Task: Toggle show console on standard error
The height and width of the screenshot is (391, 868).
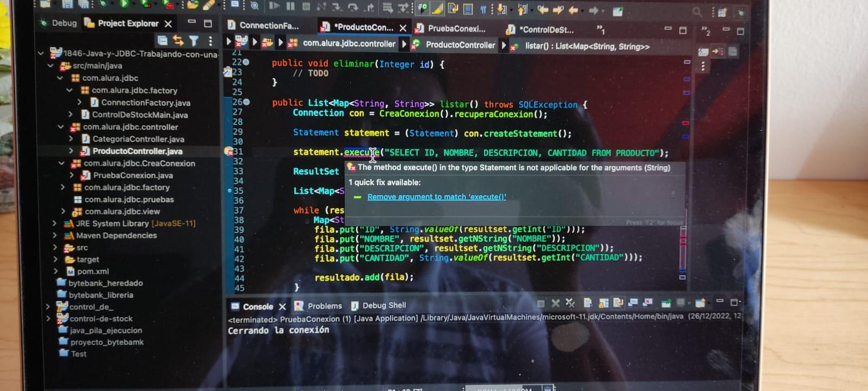Action: pyautogui.click(x=648, y=302)
